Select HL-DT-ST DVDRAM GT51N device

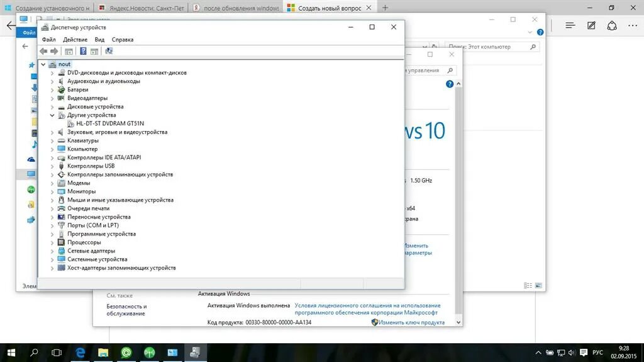click(110, 123)
